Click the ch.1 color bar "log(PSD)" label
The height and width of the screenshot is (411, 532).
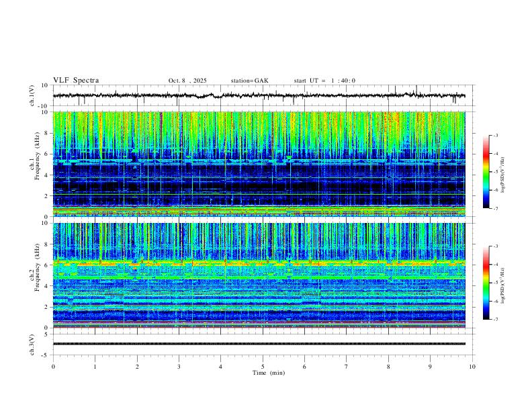pyautogui.click(x=502, y=175)
